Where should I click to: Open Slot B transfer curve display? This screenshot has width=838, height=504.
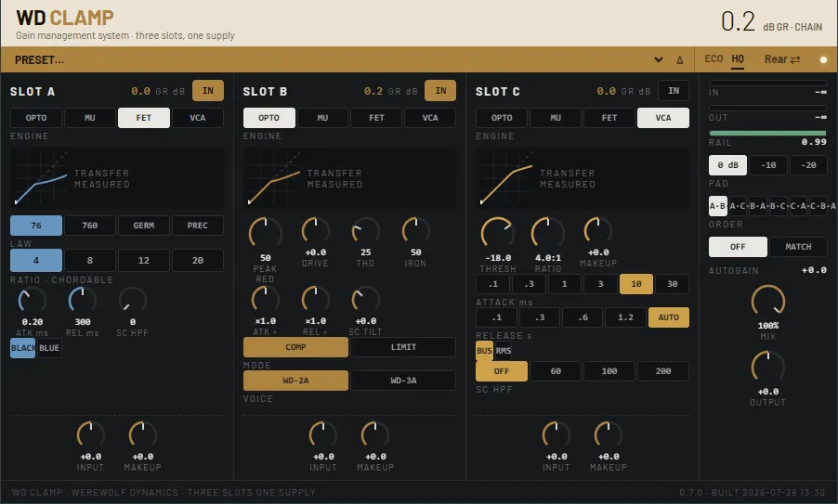click(x=349, y=178)
